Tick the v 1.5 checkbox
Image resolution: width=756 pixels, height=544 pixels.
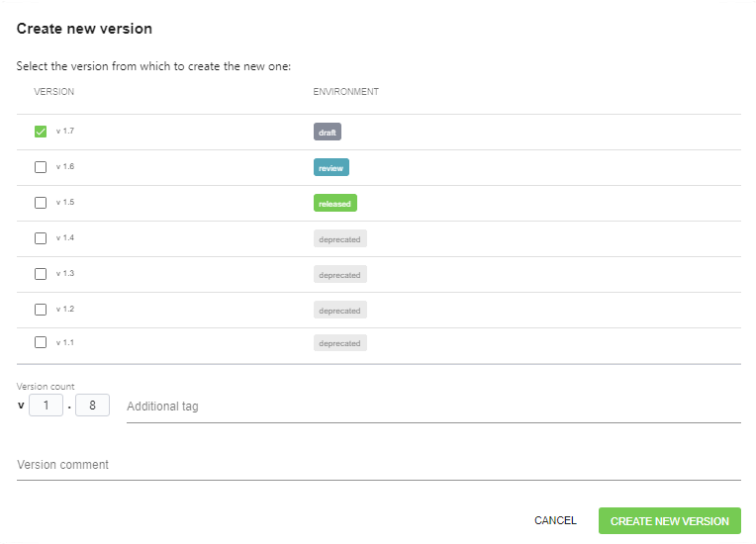coord(41,203)
